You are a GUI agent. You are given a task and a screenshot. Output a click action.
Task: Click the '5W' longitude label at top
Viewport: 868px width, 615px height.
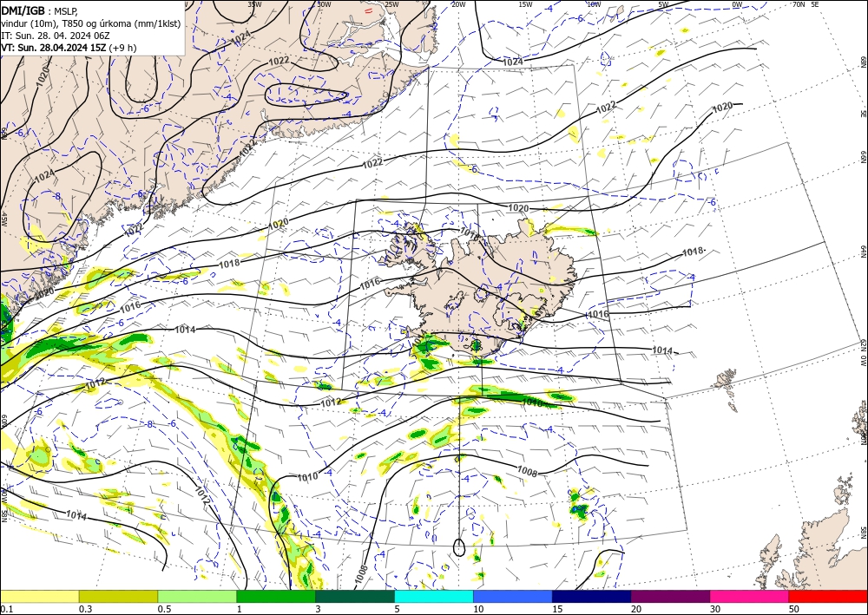click(664, 4)
